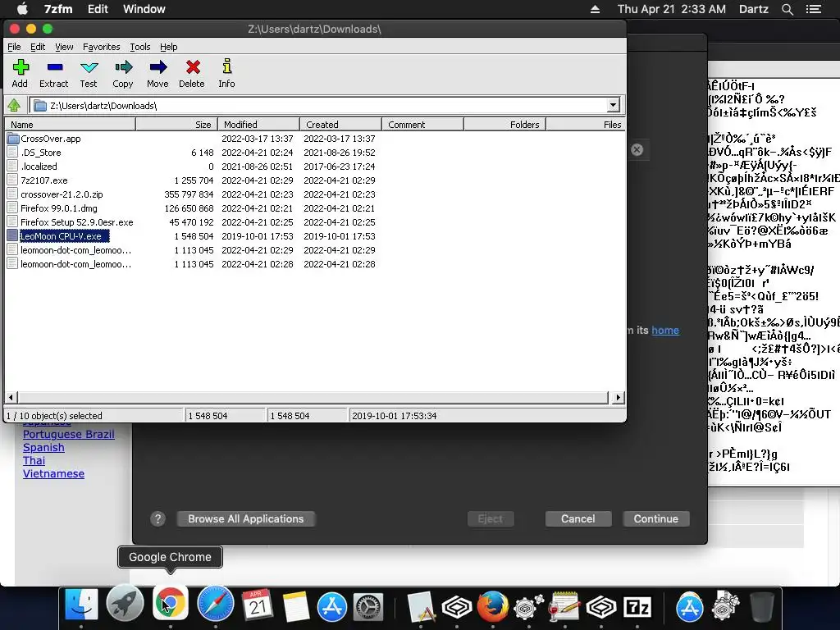Open the Apple menu
The image size is (840, 630).
tap(22, 8)
